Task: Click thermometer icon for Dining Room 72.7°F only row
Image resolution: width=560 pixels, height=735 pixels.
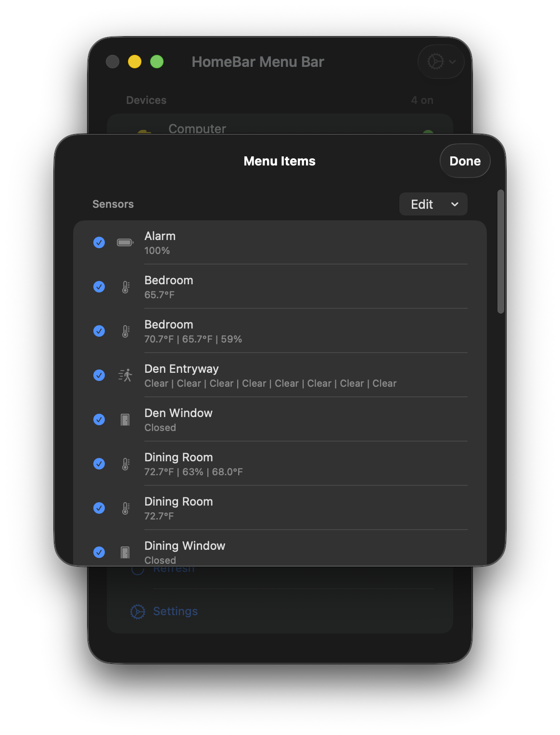Action: pos(125,508)
